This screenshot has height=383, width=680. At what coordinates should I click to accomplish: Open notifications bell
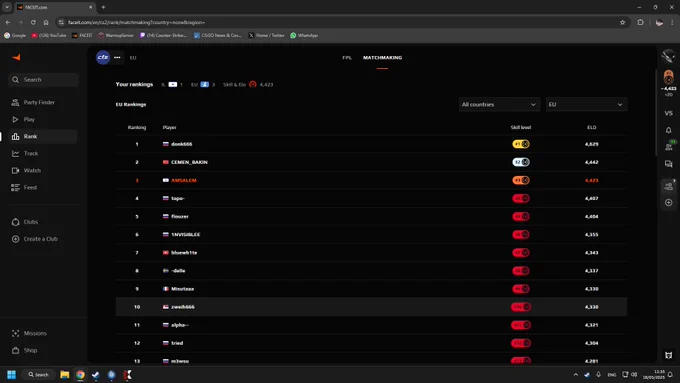click(668, 130)
